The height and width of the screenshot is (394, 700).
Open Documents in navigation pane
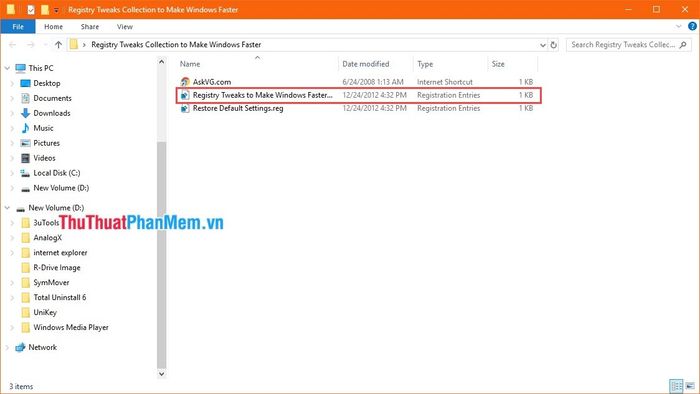point(52,98)
